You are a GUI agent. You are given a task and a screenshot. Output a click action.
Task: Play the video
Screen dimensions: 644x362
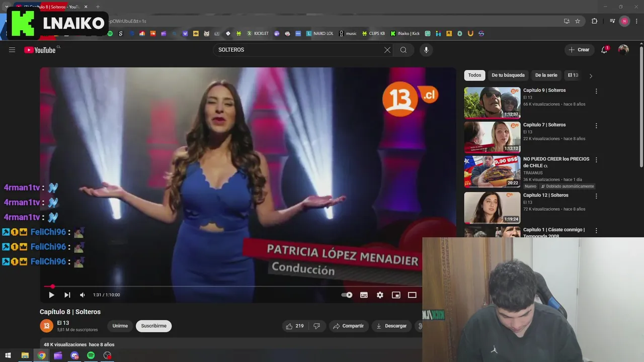coord(51,295)
